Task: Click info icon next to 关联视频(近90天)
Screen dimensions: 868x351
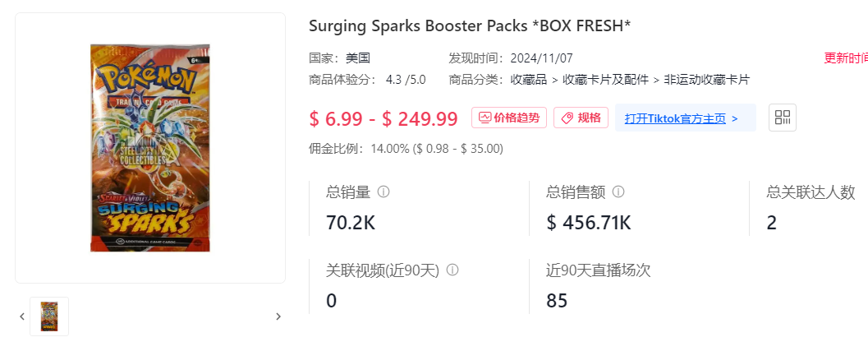Action: click(452, 270)
